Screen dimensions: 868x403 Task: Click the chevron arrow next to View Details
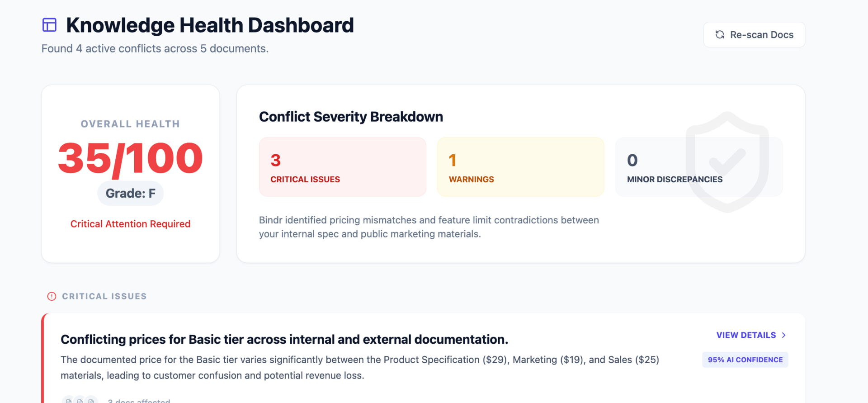784,335
